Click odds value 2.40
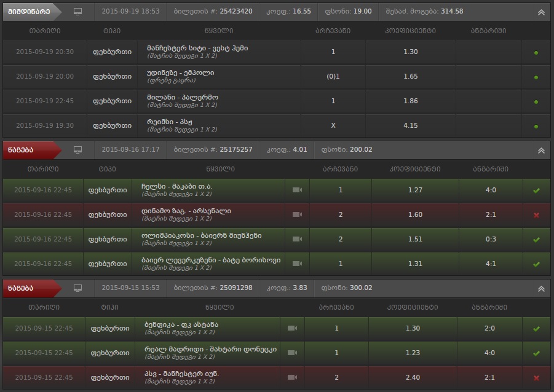The height and width of the screenshot is (392, 554). click(x=413, y=377)
